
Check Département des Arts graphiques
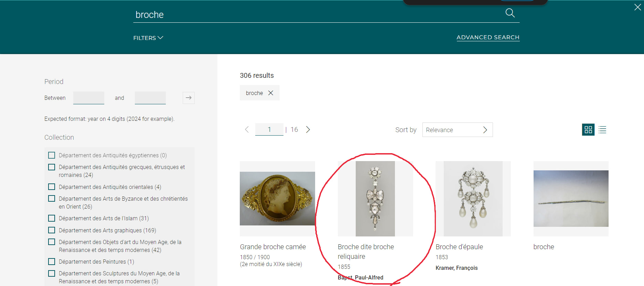click(x=52, y=230)
